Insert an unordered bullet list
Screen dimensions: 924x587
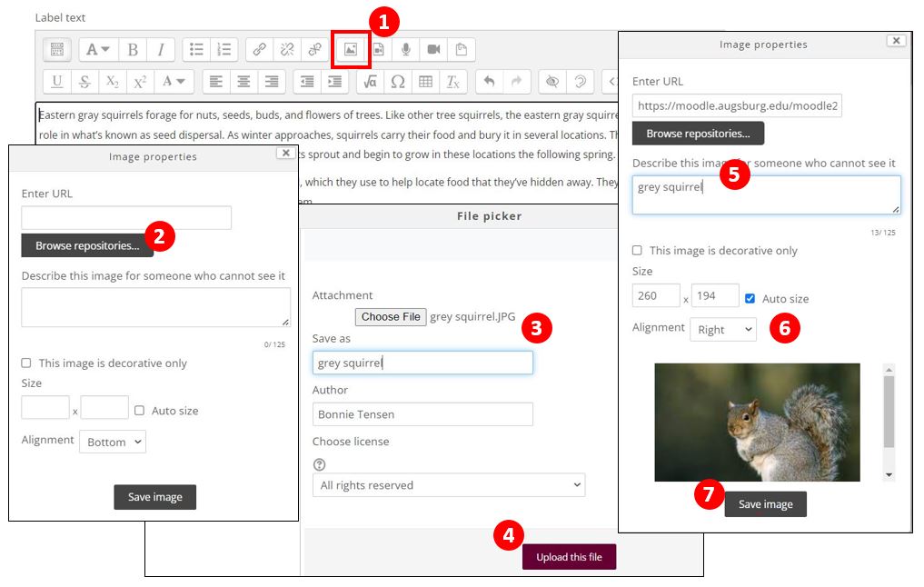(196, 49)
